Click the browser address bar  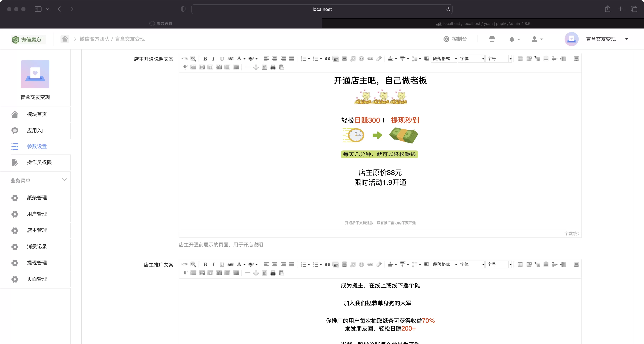(322, 9)
